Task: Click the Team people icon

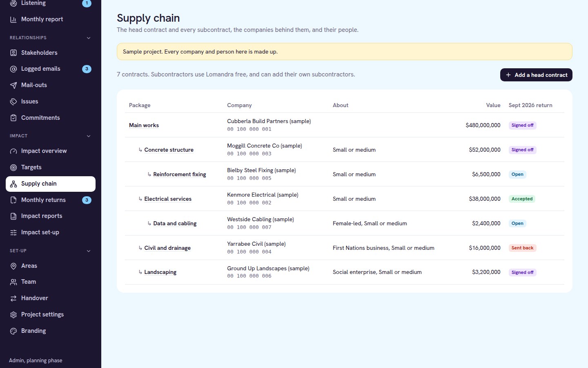Action: pos(13,282)
